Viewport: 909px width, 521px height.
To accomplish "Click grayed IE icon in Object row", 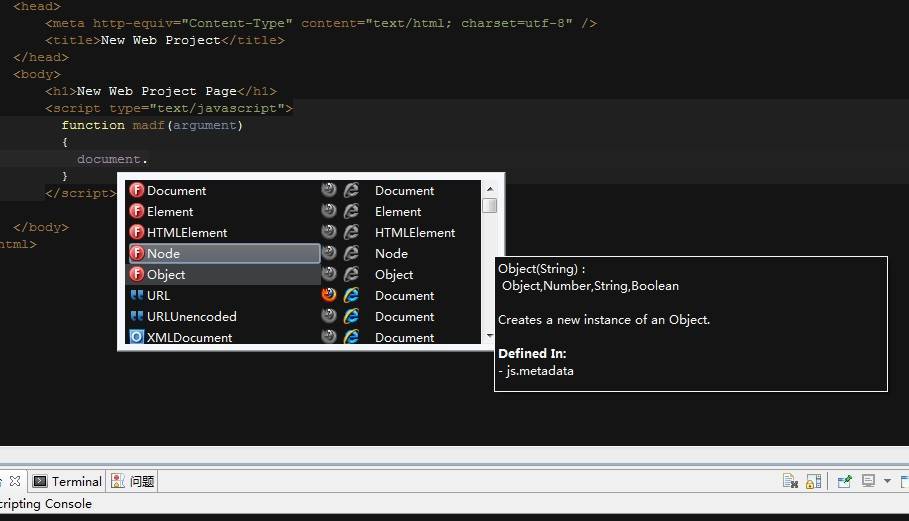I will pyautogui.click(x=351, y=274).
